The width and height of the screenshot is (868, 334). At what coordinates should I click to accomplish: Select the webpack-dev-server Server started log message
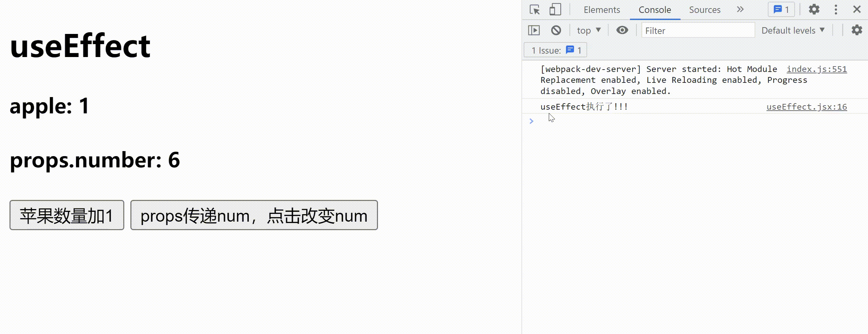click(x=674, y=80)
